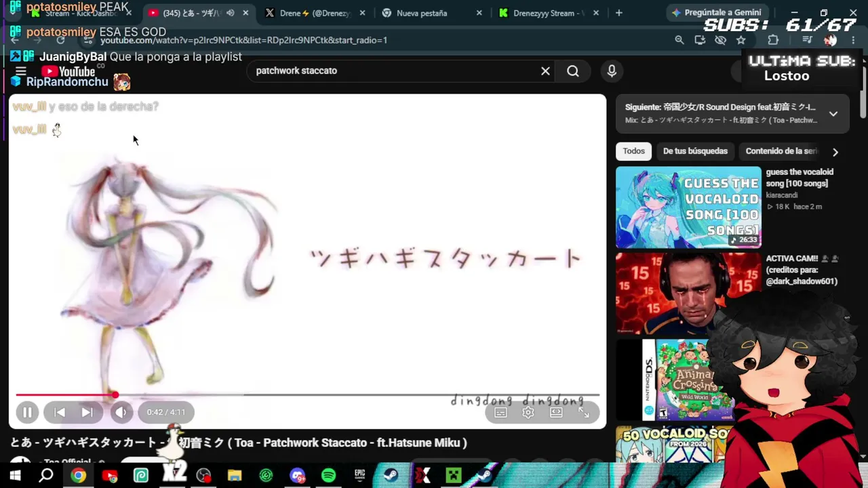Pause the YouTube video
This screenshot has width=868, height=488.
click(x=27, y=412)
